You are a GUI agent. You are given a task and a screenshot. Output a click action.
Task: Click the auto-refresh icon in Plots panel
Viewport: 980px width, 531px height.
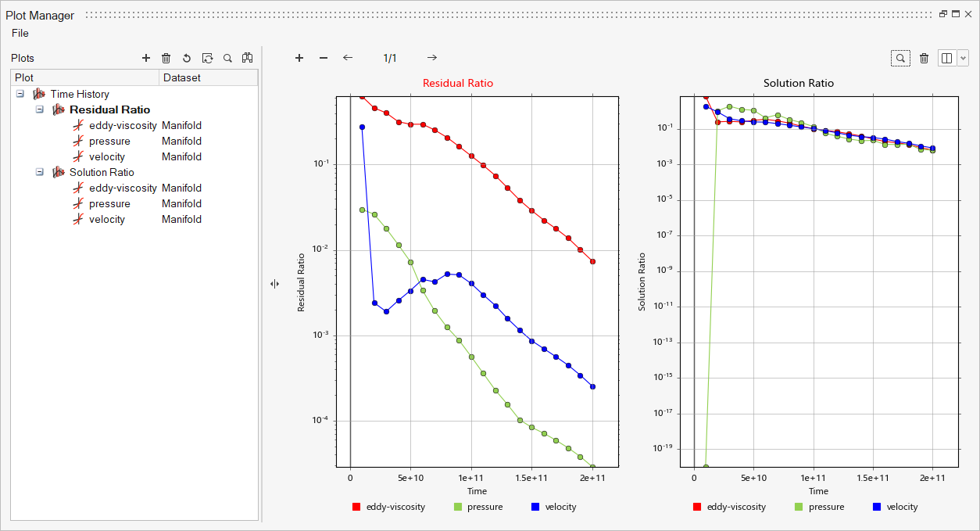[x=207, y=58]
